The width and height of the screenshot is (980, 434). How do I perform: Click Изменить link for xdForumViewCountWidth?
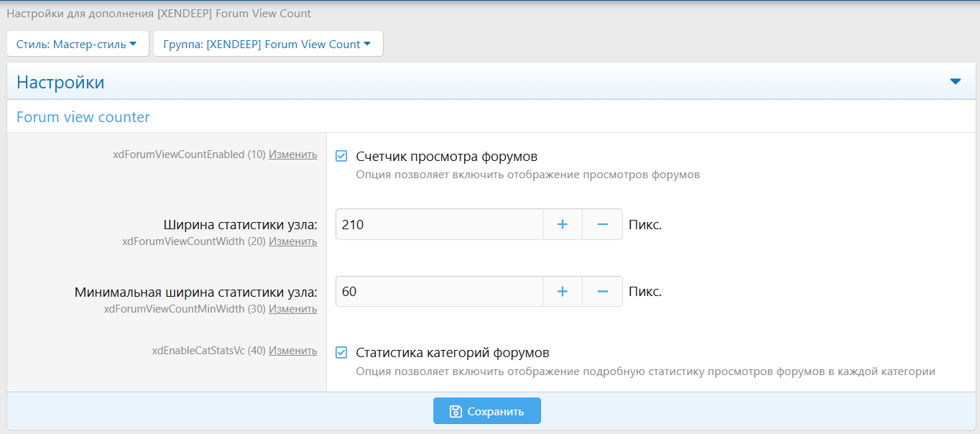292,241
